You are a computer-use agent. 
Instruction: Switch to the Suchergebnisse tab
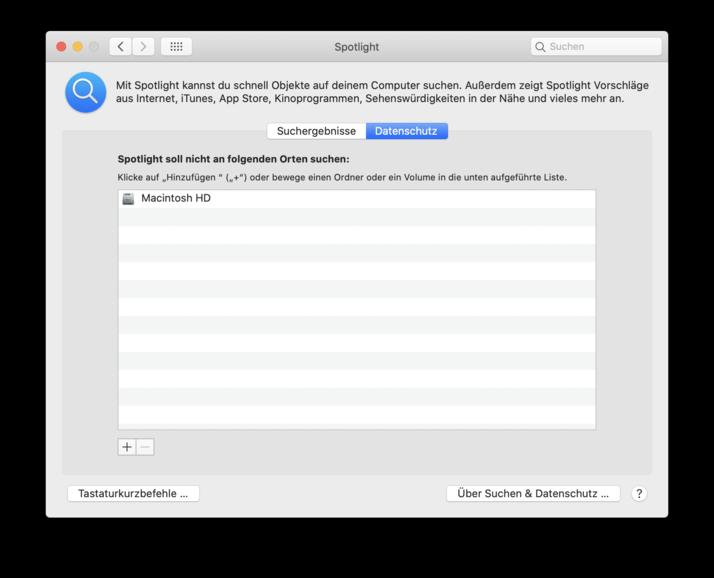click(x=316, y=131)
